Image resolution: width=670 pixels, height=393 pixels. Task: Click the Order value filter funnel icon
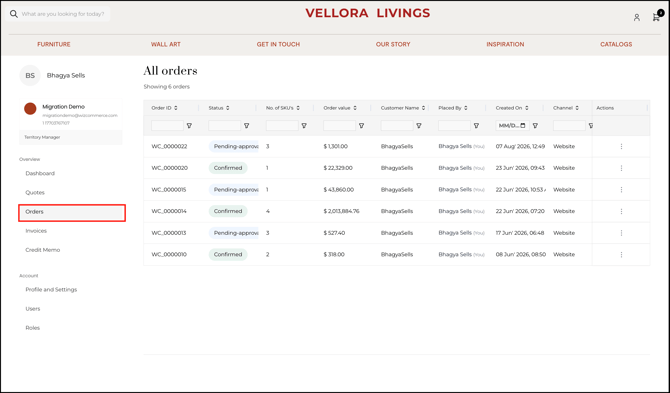click(x=361, y=126)
